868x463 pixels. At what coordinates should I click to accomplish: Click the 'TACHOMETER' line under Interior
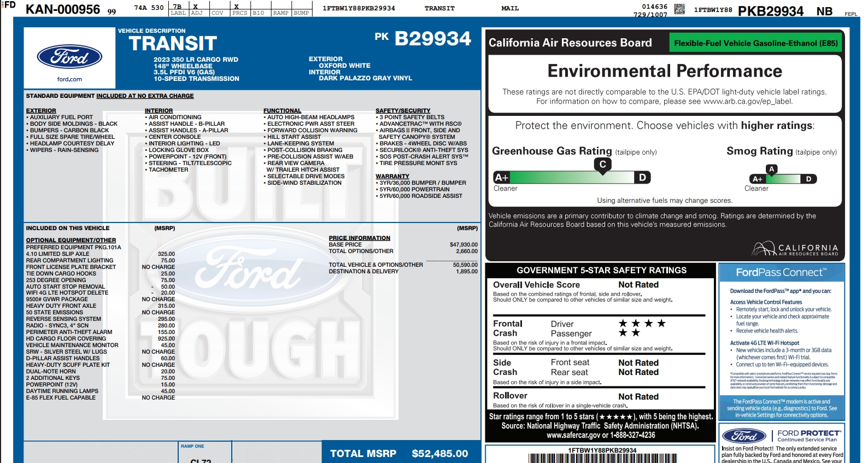[x=167, y=170]
